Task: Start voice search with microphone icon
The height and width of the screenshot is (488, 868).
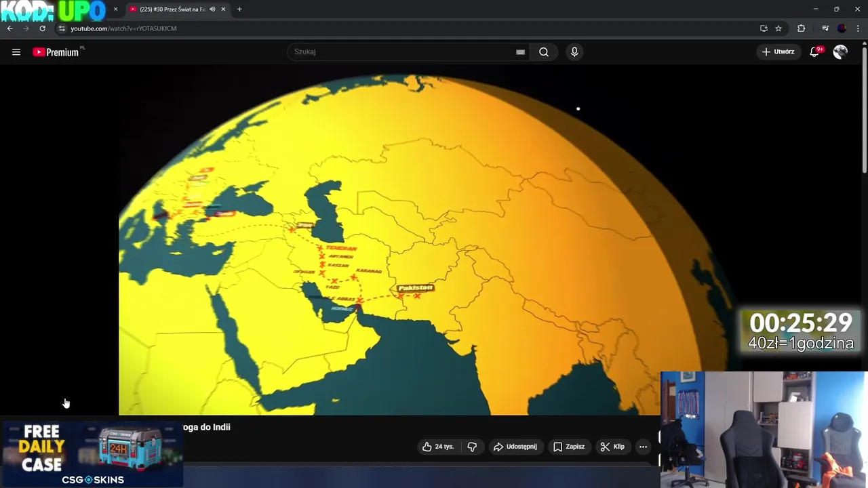Action: 574,52
